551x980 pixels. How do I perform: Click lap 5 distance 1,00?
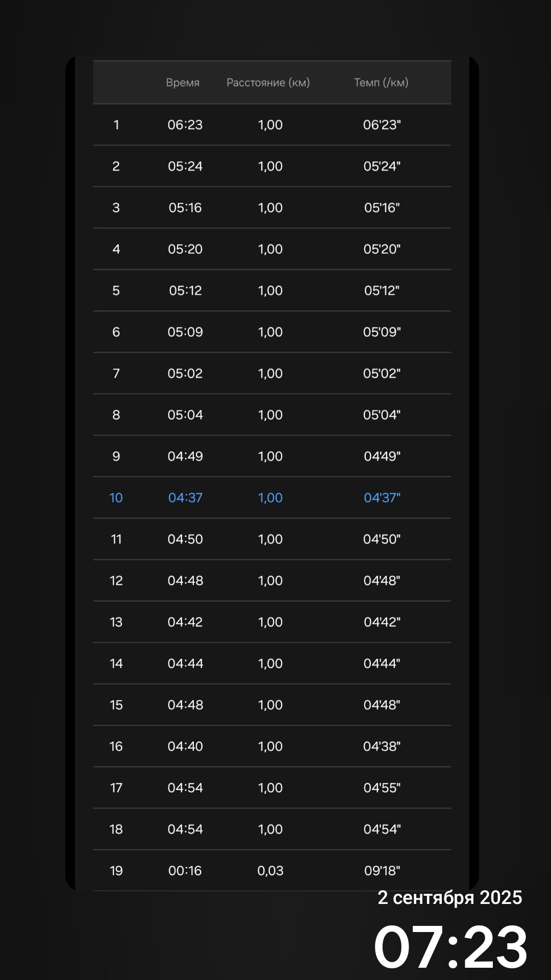tap(270, 291)
